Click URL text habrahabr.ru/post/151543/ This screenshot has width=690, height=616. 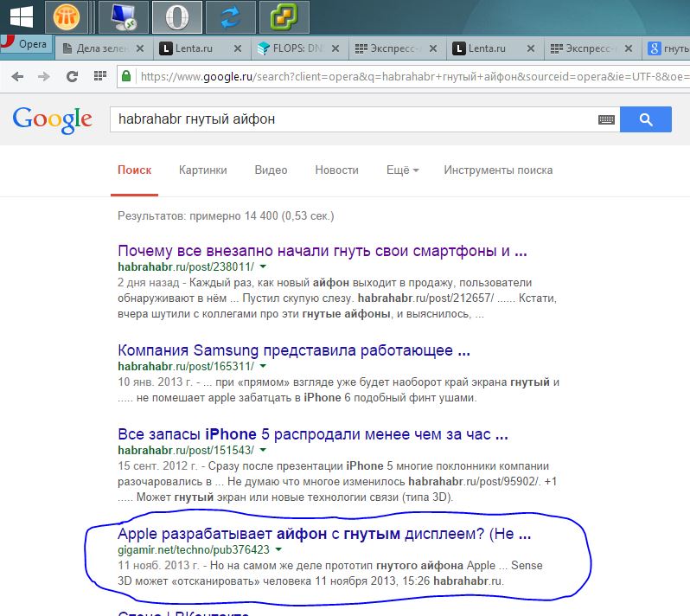pyautogui.click(x=186, y=451)
